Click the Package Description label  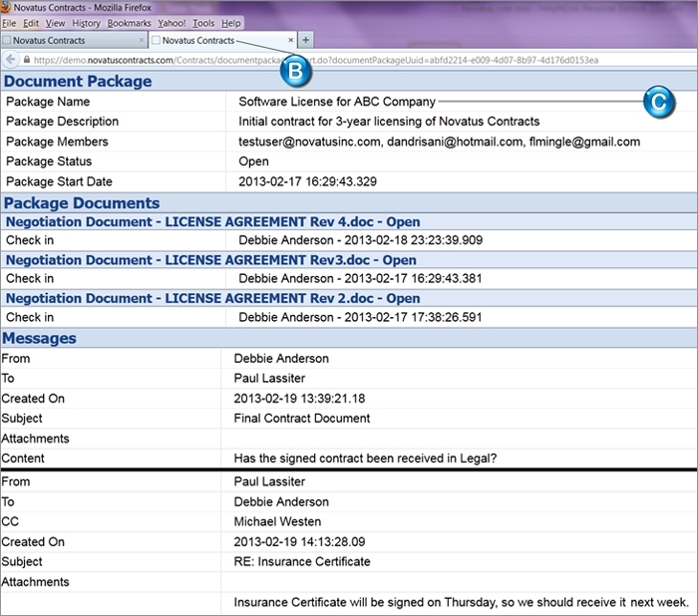click(x=62, y=122)
